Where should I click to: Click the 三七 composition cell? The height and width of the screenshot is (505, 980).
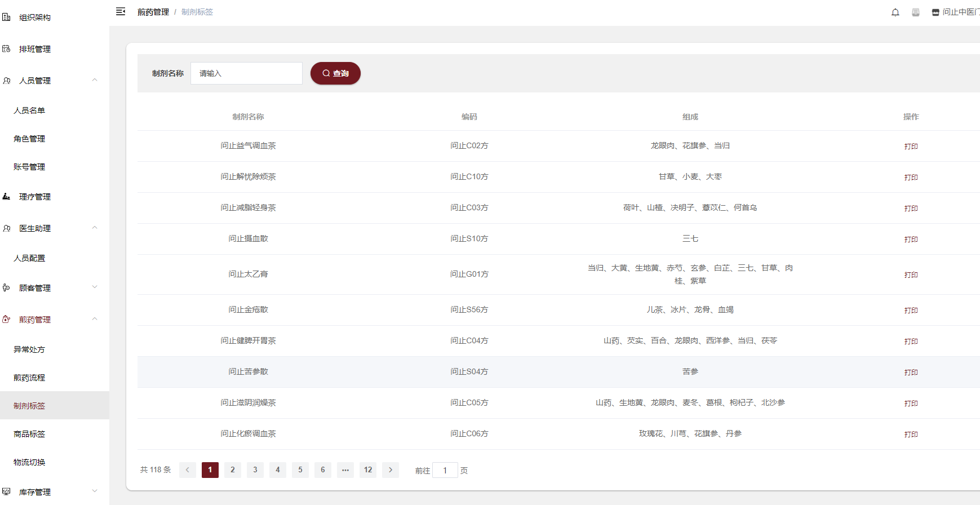click(x=690, y=238)
